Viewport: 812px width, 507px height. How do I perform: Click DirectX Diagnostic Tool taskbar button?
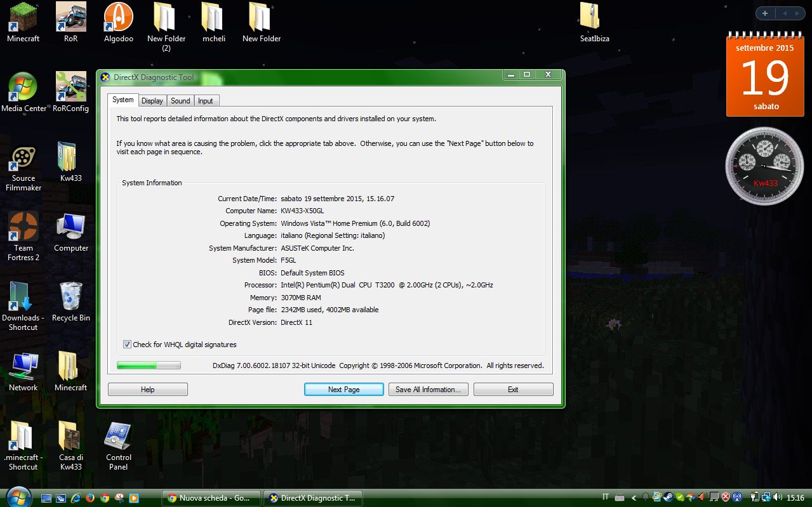click(313, 498)
